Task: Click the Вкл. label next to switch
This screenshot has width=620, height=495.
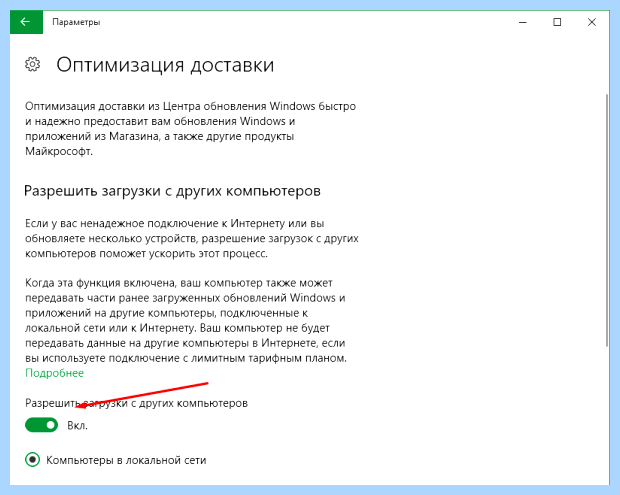Action: 78,426
